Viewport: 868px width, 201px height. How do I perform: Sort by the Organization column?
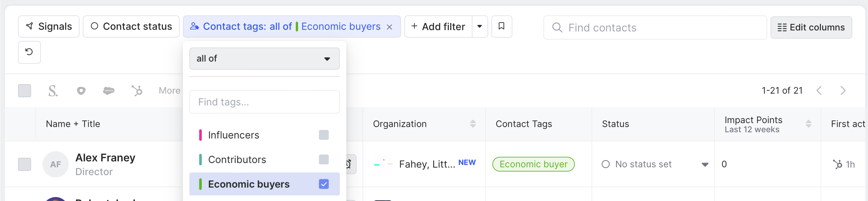click(473, 124)
